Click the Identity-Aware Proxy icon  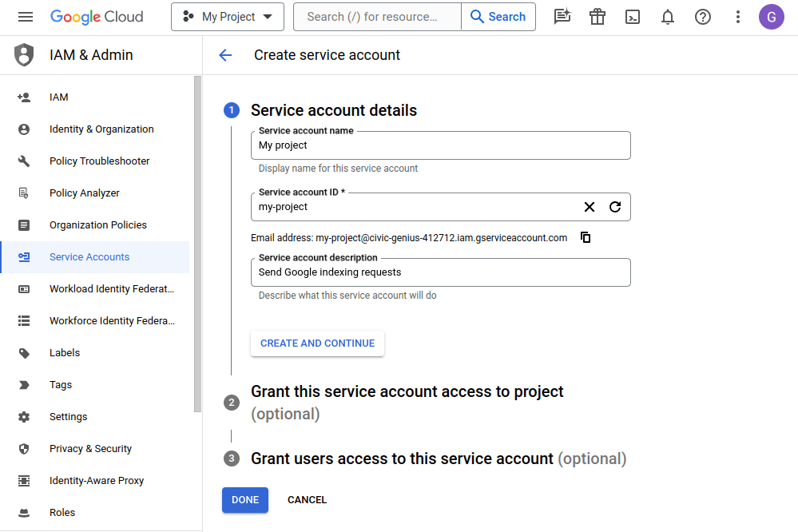coord(24,481)
